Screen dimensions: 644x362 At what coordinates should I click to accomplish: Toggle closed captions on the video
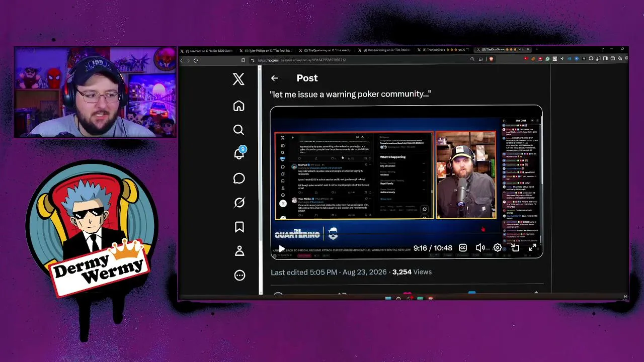463,248
